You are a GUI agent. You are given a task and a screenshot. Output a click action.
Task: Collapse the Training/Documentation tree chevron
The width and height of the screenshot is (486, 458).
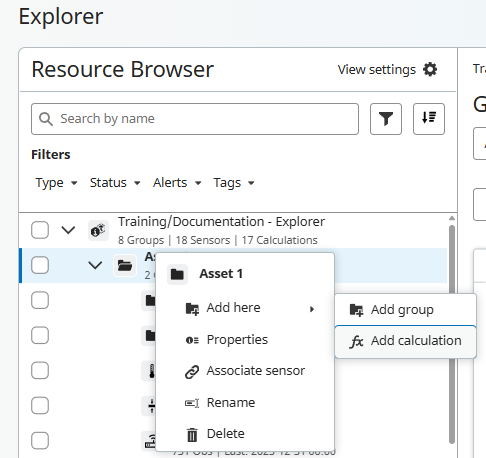[68, 230]
